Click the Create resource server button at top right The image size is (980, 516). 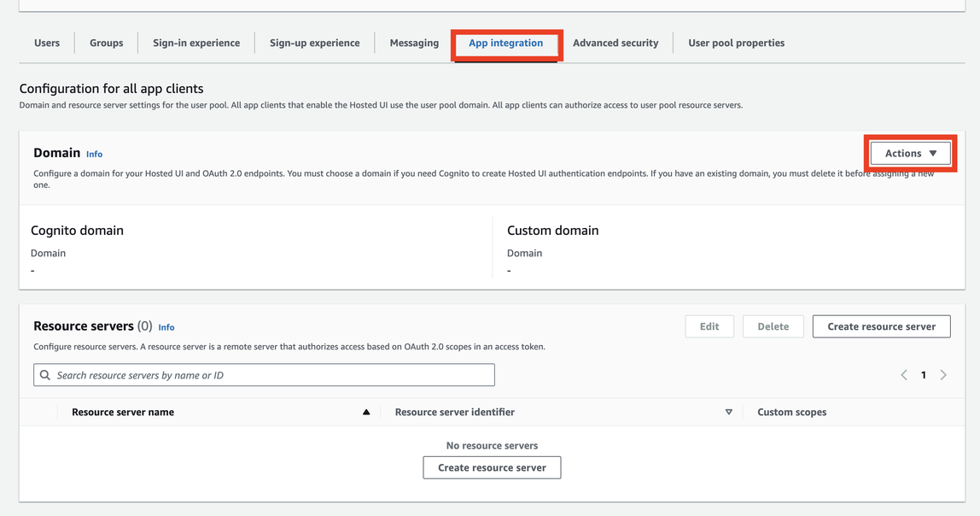point(881,326)
